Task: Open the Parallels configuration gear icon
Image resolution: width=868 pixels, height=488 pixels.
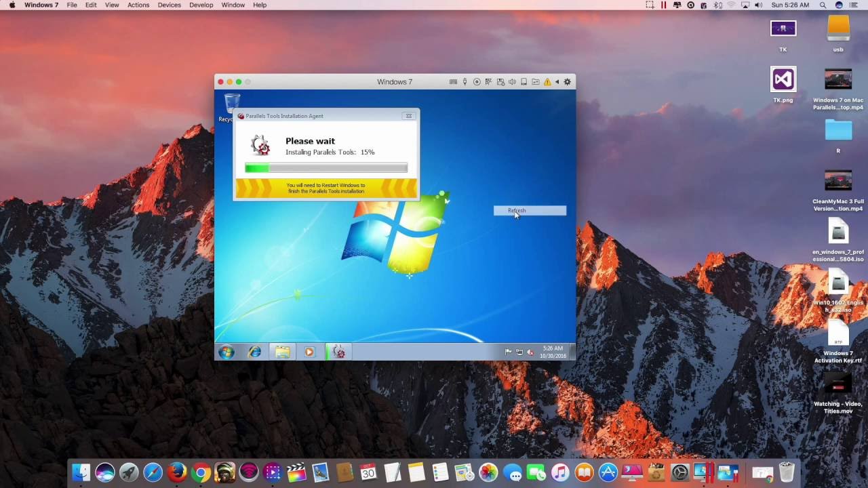Action: pos(568,82)
